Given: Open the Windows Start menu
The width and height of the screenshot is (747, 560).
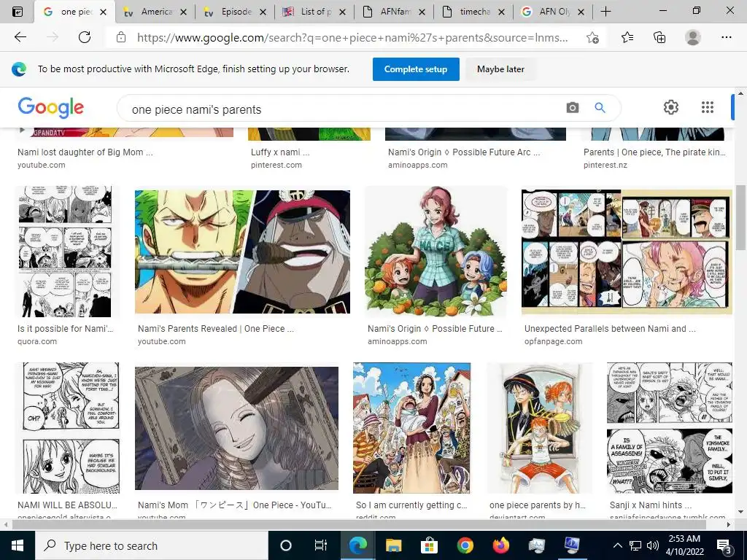Looking at the screenshot, I should click(x=18, y=545).
